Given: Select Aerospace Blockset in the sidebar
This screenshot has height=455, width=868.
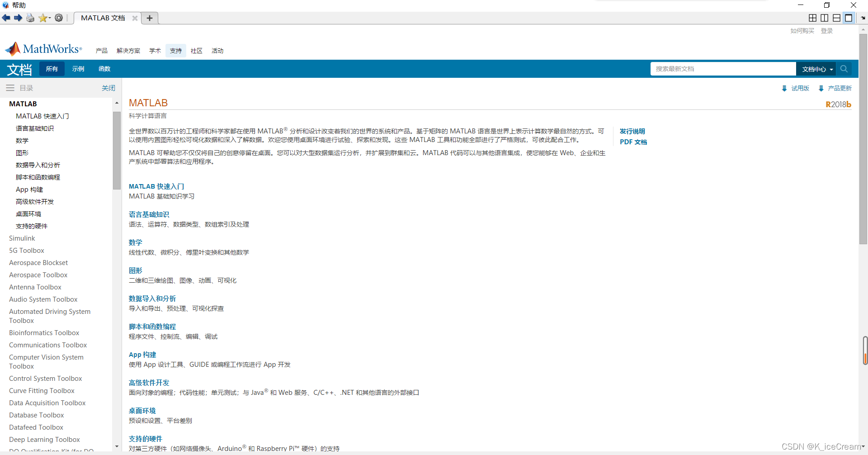Looking at the screenshot, I should 38,263.
